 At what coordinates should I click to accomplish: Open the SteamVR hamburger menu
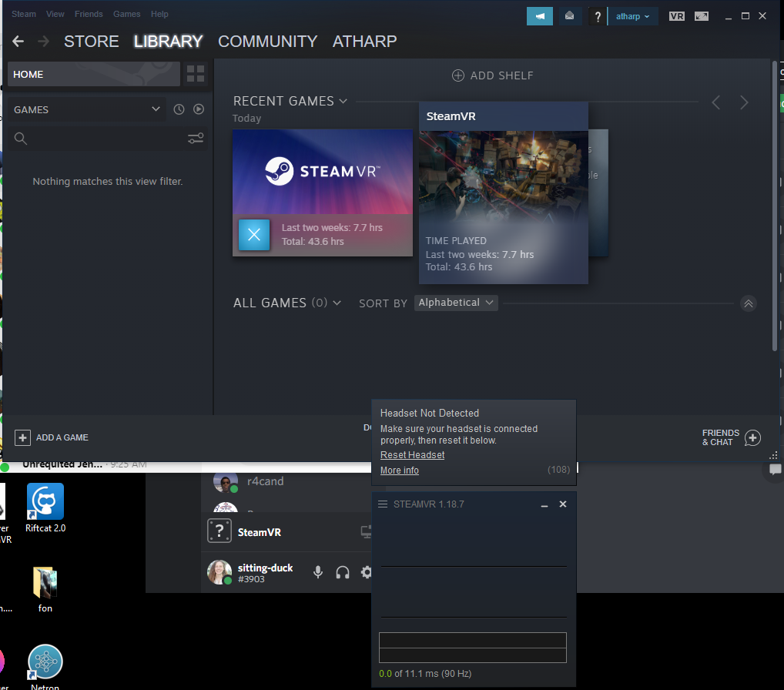(383, 504)
